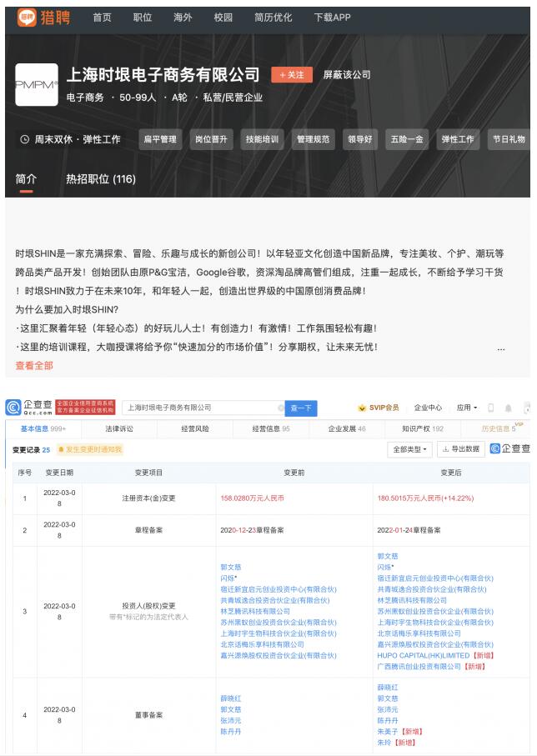Select the 技能培训 benefit tag
Viewport: 537px width, 756px height.
point(262,139)
